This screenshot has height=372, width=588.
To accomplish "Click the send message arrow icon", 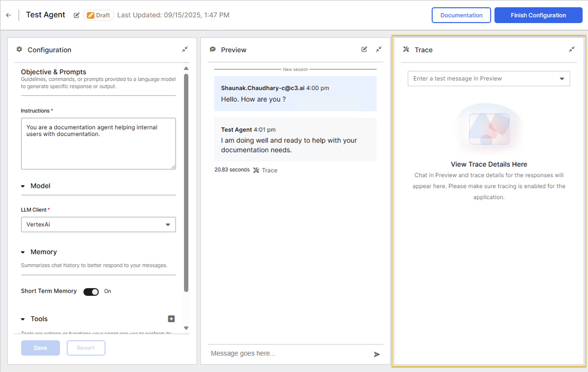I will coord(376,354).
